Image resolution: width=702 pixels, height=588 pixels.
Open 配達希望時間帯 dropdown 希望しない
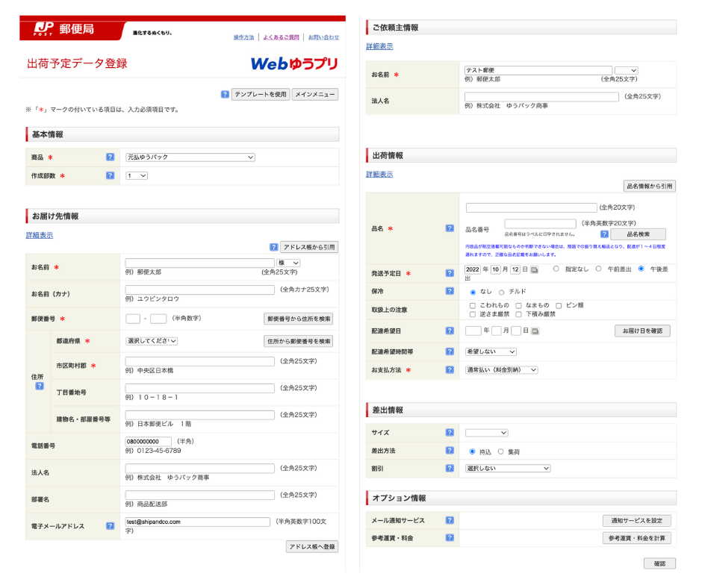coord(491,351)
